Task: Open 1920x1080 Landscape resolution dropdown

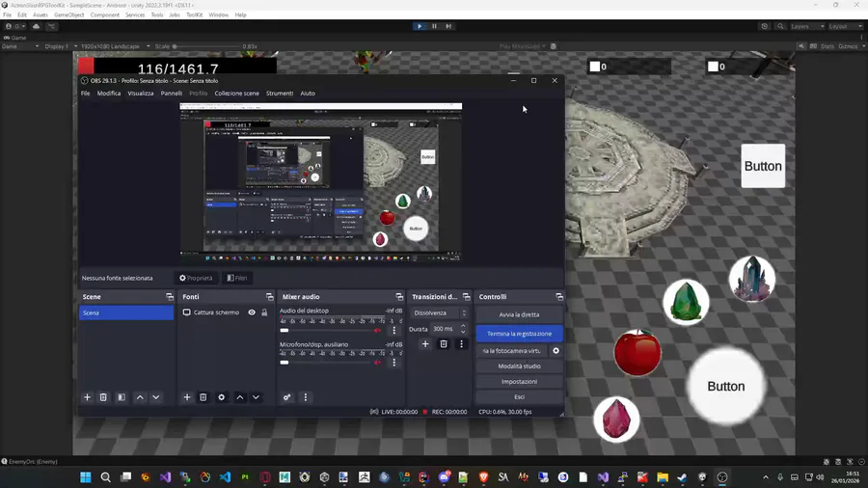Action: click(115, 46)
